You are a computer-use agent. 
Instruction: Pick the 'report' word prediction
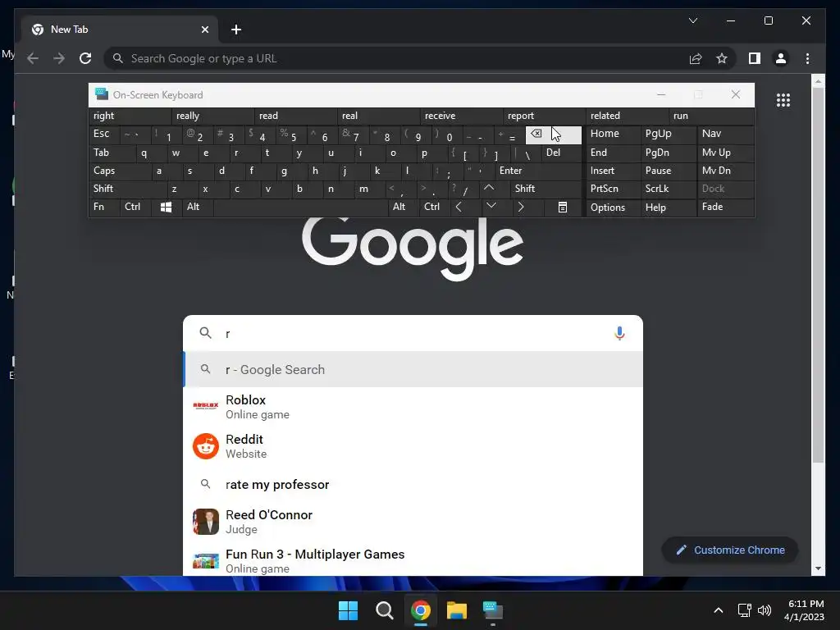click(x=545, y=116)
